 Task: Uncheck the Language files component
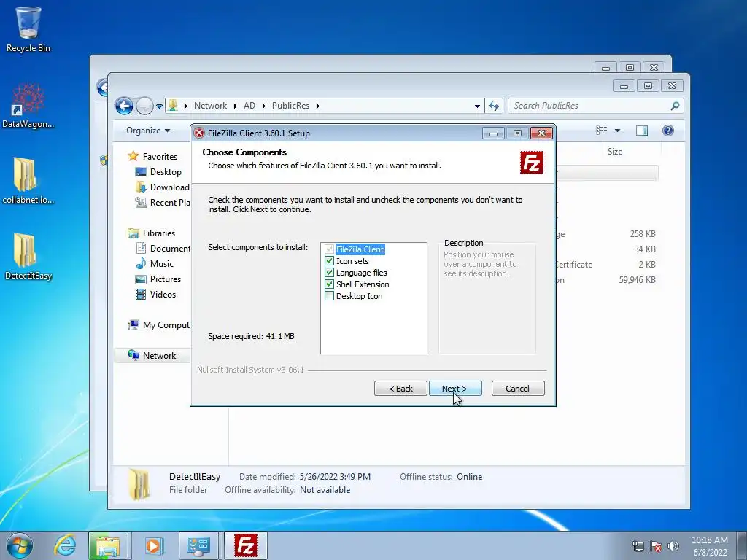(x=329, y=273)
